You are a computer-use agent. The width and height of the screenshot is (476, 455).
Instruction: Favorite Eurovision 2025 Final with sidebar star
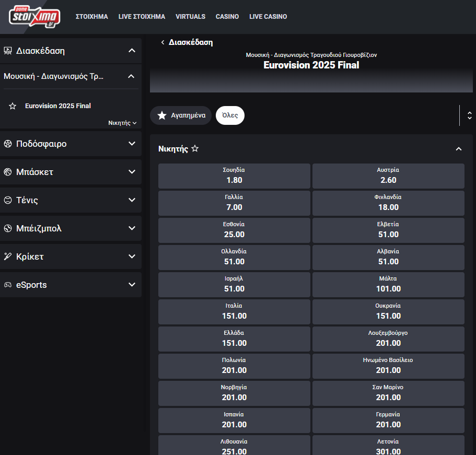(13, 106)
